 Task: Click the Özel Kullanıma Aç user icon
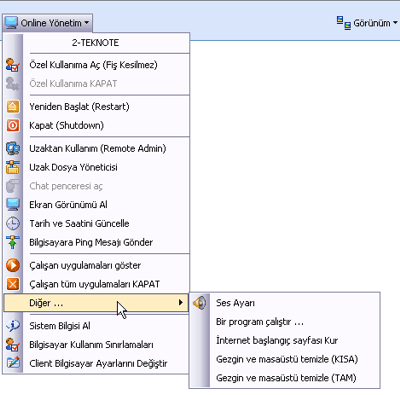click(13, 65)
